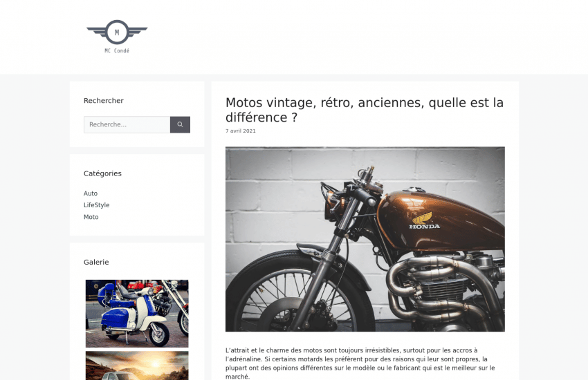The width and height of the screenshot is (588, 380).
Task: Open the blue scooter gallery thumbnail
Action: [x=137, y=314]
